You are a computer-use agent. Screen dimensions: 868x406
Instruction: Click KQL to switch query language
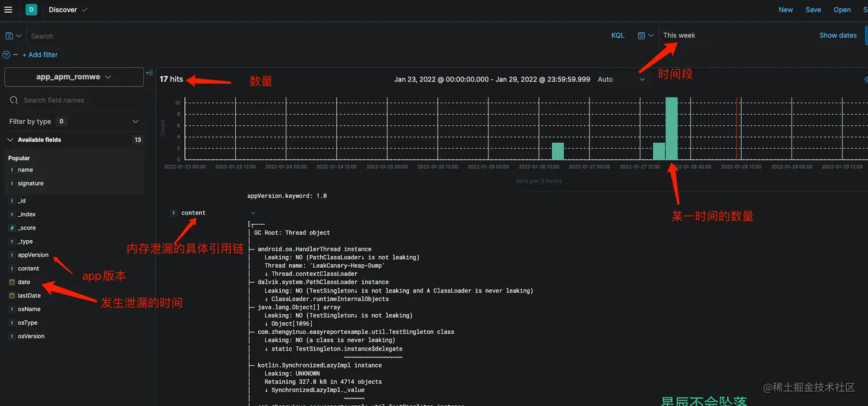click(x=617, y=35)
